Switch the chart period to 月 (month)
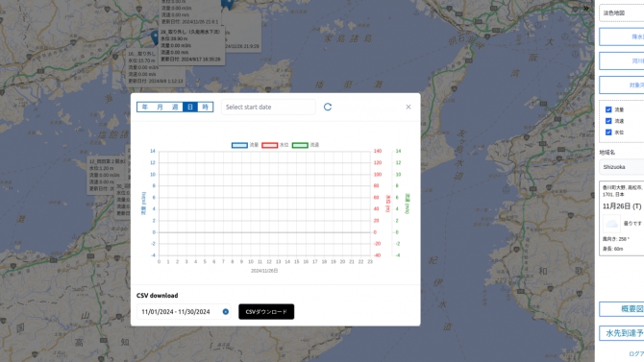This screenshot has width=644, height=362. [x=160, y=108]
